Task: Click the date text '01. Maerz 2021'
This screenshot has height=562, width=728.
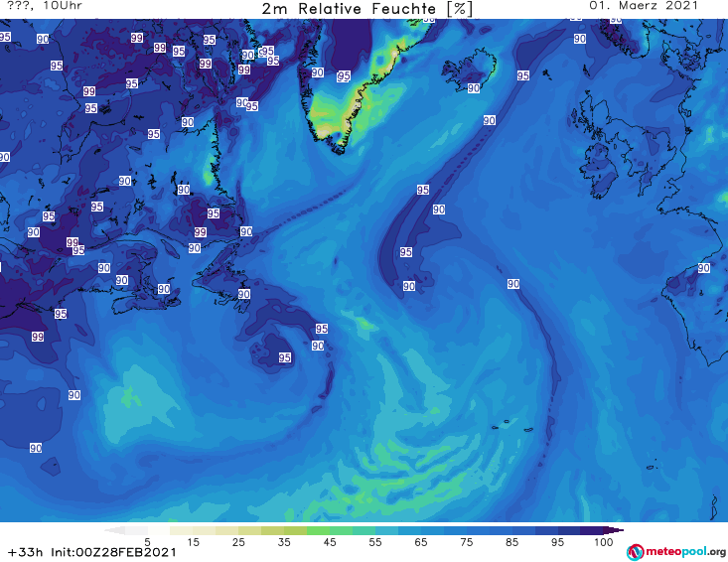Action: point(644,6)
